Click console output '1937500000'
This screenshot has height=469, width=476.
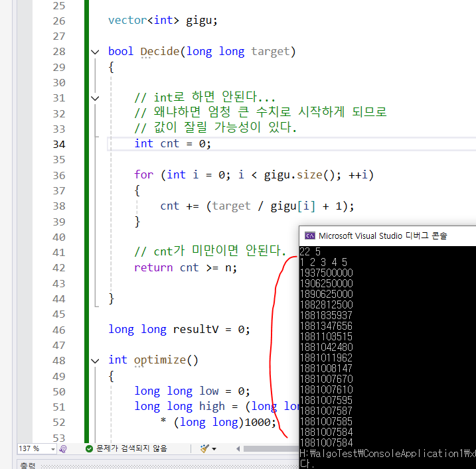[327, 273]
